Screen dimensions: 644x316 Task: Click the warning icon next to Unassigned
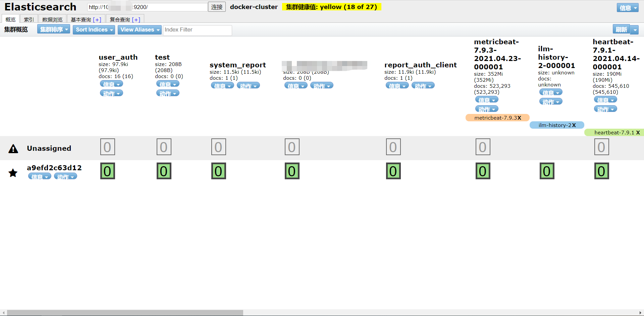tap(13, 148)
